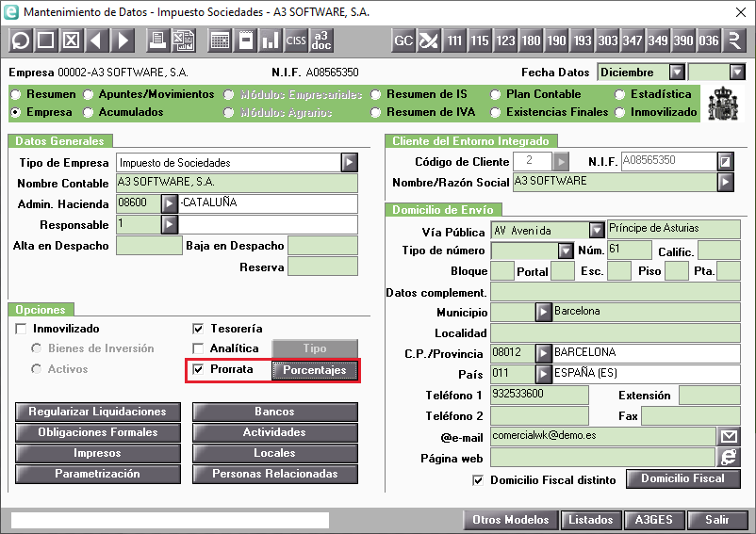This screenshot has width=756, height=534.
Task: Expand the Tipo de Empresa selector arrow
Action: tap(350, 162)
